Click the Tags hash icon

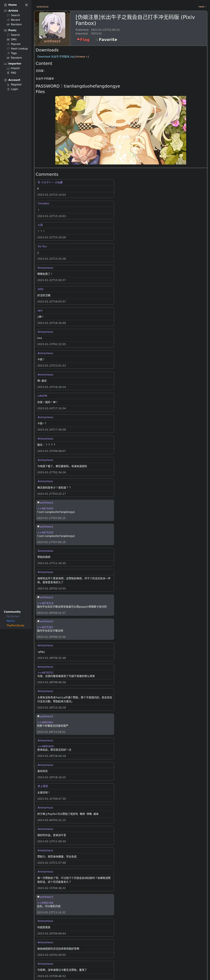8,53
